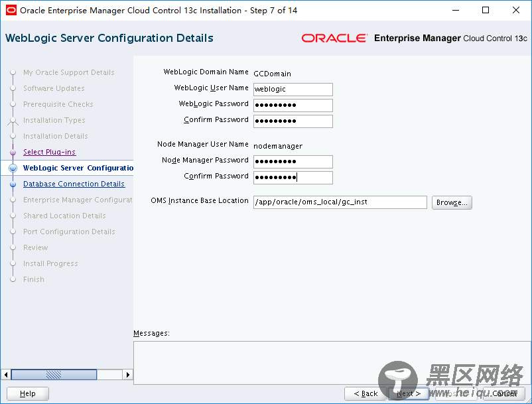The image size is (532, 404).
Task: Click the OMS Instance Base Location field
Action: tap(340, 202)
